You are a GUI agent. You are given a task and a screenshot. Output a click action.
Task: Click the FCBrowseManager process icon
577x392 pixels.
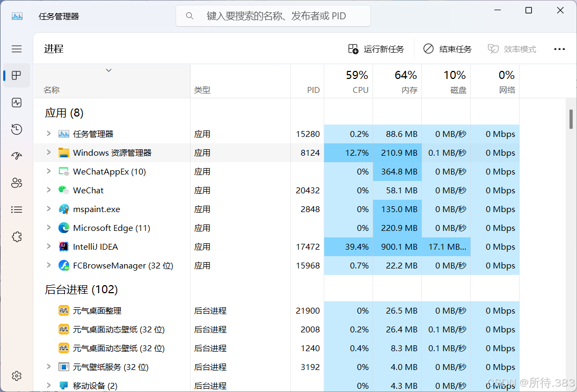coord(64,265)
